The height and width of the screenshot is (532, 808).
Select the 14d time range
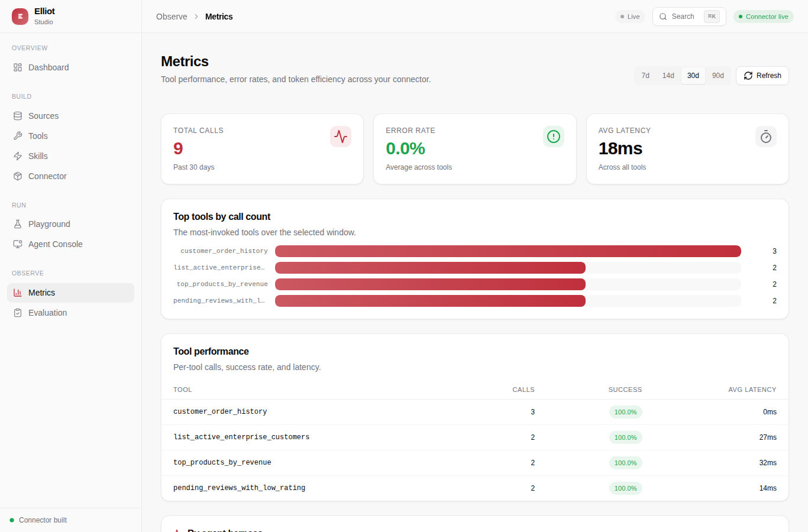[668, 76]
